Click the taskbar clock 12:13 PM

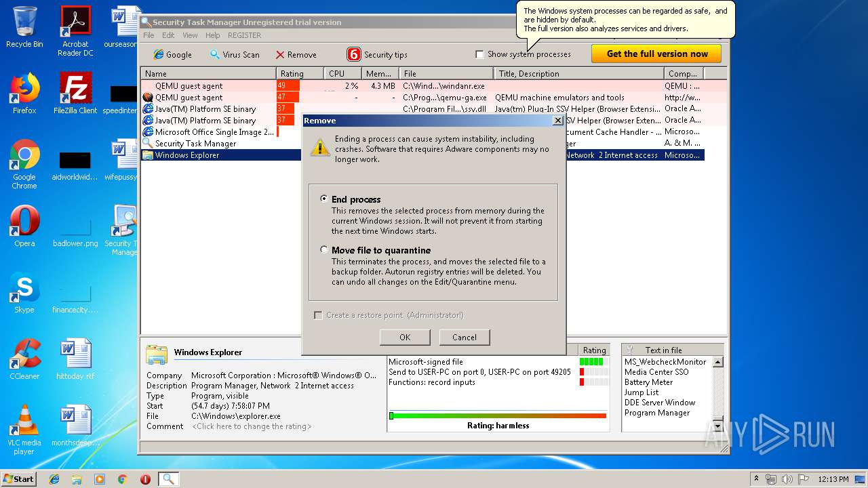pyautogui.click(x=833, y=479)
